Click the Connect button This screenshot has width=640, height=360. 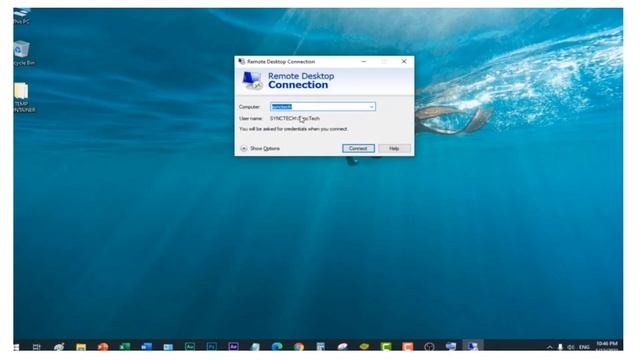click(x=358, y=149)
